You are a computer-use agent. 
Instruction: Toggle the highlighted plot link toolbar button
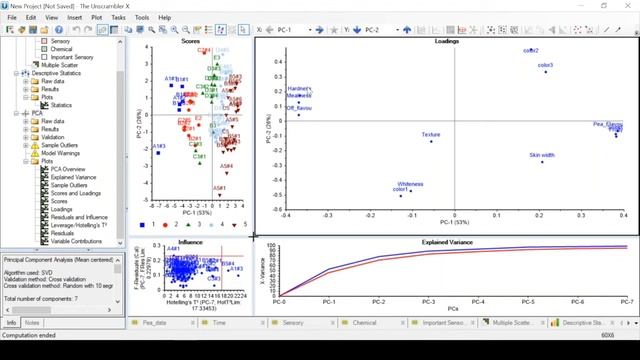pos(102,30)
